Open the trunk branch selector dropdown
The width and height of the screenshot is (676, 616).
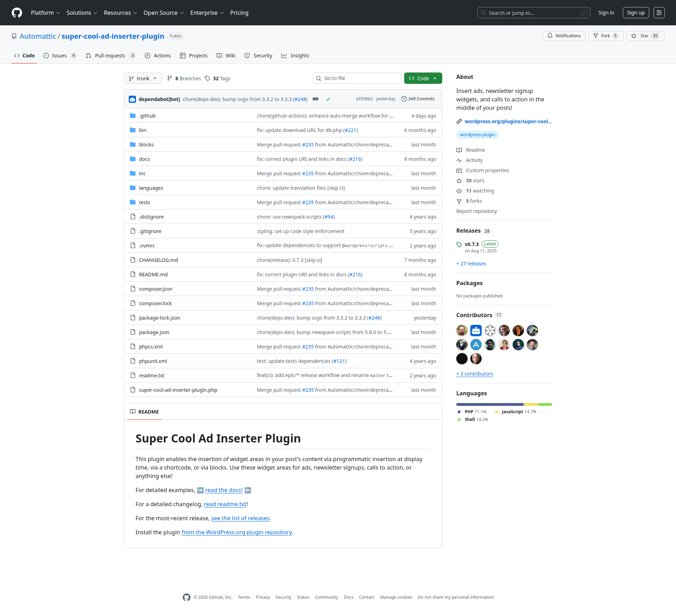pyautogui.click(x=143, y=78)
